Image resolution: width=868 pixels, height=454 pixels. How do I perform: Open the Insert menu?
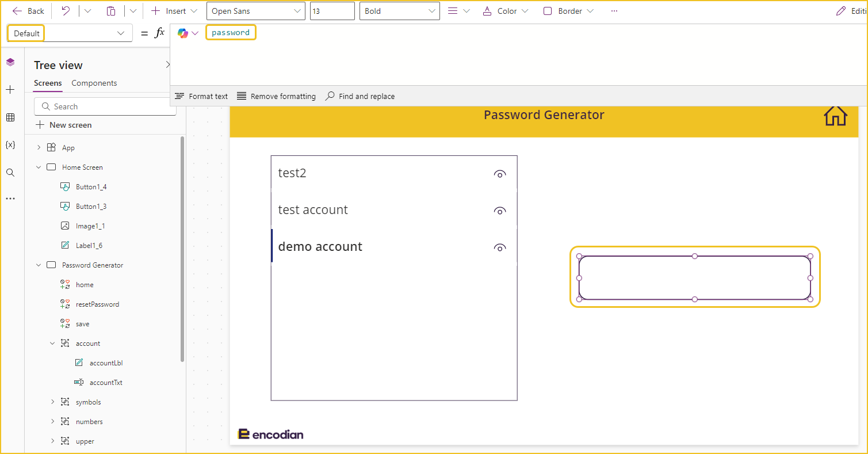click(174, 11)
